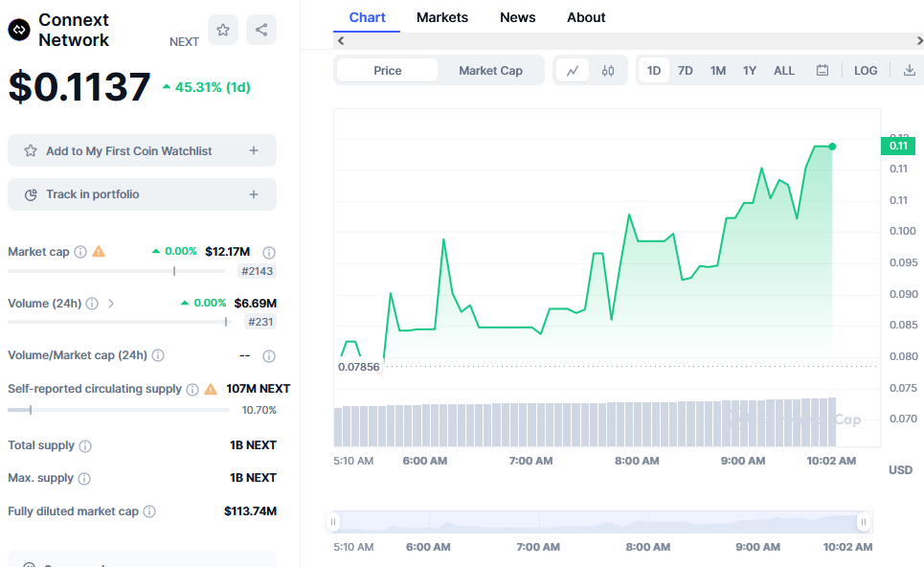Click the $113.74M fully diluted value

pos(250,511)
